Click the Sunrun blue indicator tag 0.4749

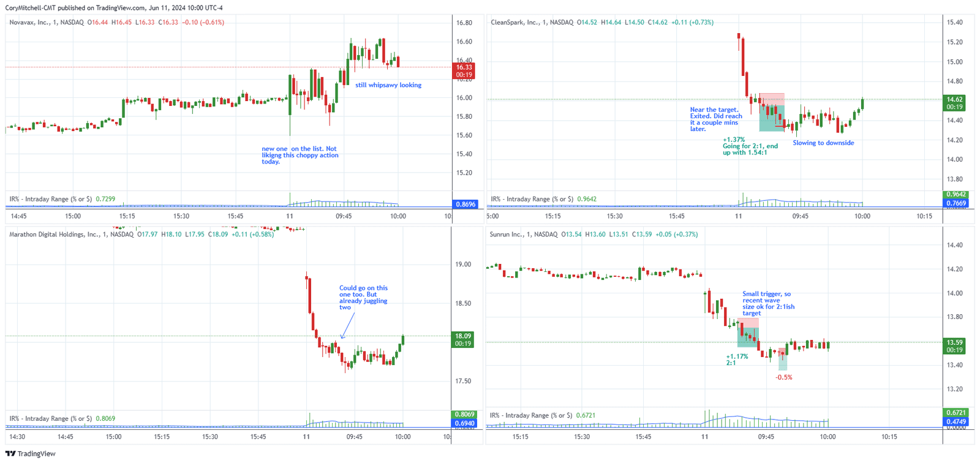click(955, 421)
